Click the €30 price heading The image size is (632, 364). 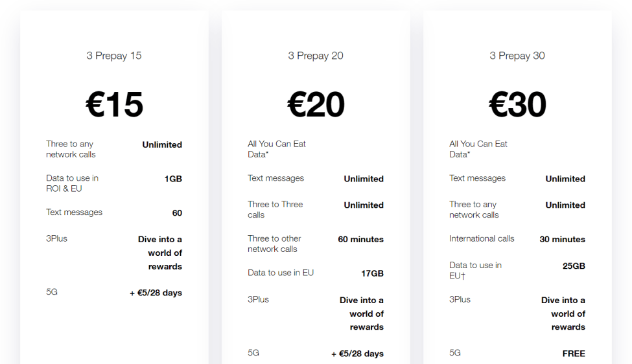(x=517, y=104)
